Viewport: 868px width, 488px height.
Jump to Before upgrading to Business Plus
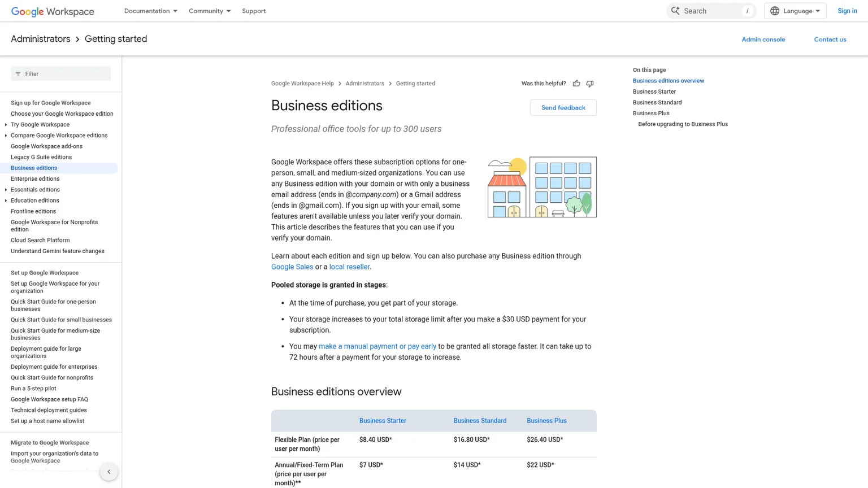[x=683, y=124]
